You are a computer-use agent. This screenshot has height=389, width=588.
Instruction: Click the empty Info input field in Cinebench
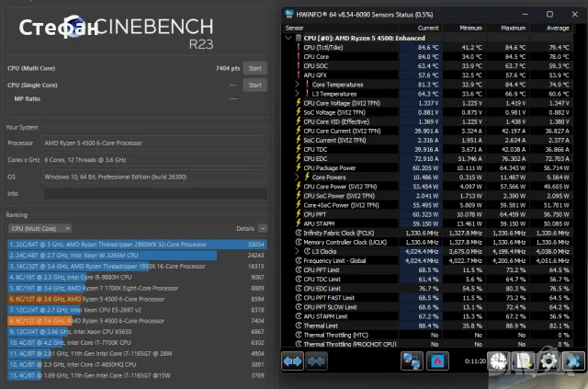(x=155, y=194)
